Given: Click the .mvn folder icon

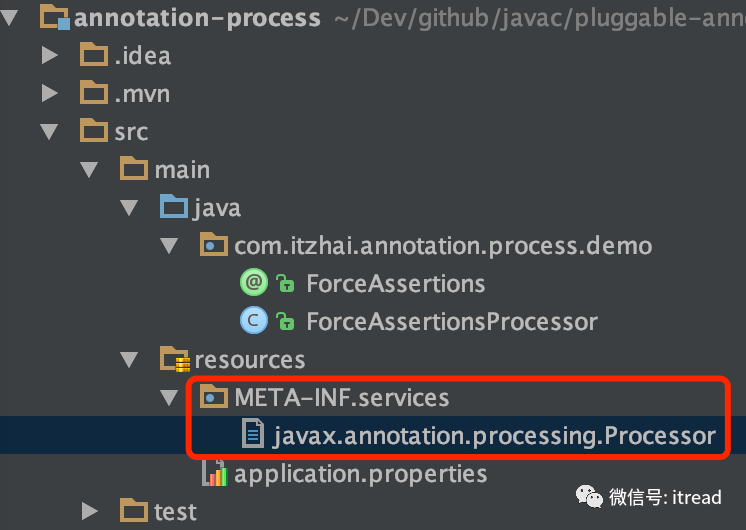Looking at the screenshot, I should 94,94.
